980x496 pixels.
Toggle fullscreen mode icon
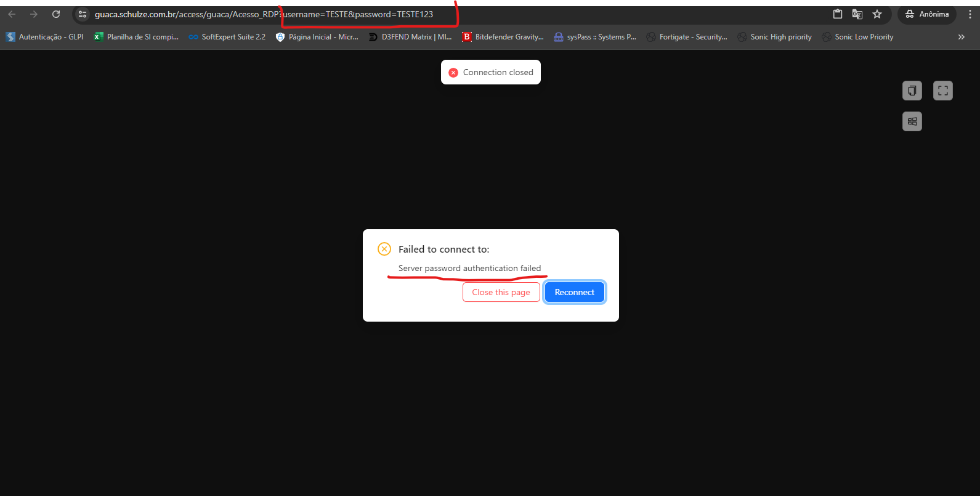(943, 91)
